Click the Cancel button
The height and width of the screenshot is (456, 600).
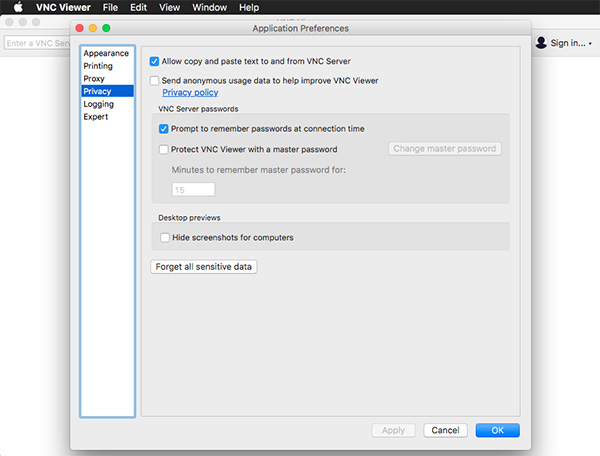coord(445,430)
